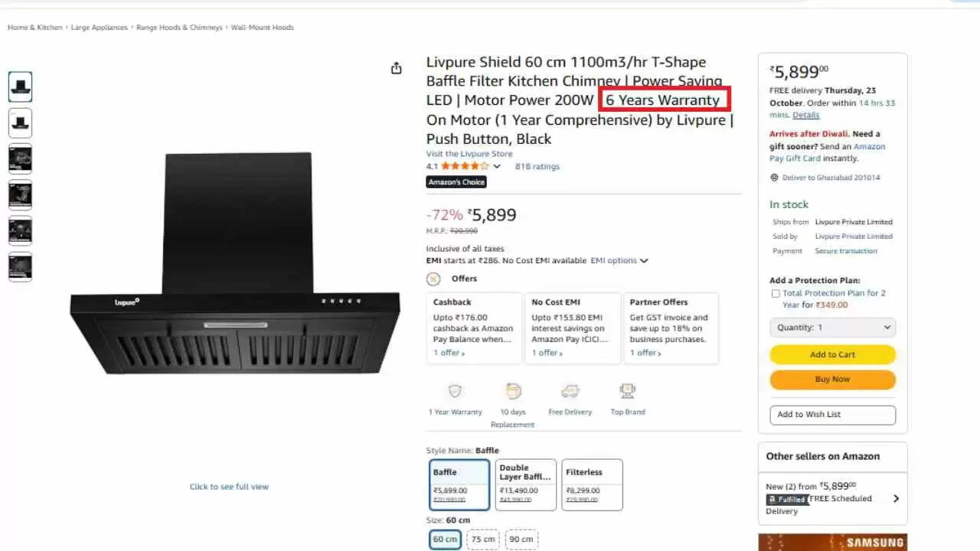The image size is (980, 551).
Task: Click the Add to Wish List button
Action: 832,415
